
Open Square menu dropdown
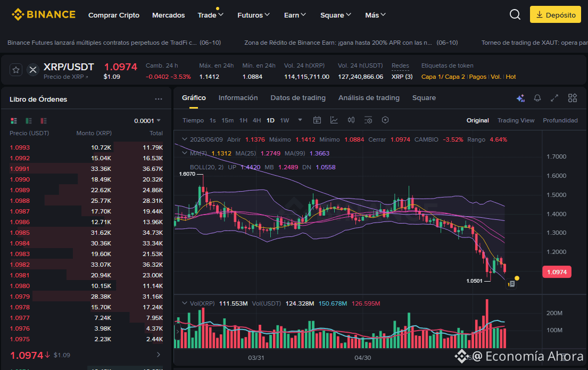click(x=336, y=15)
